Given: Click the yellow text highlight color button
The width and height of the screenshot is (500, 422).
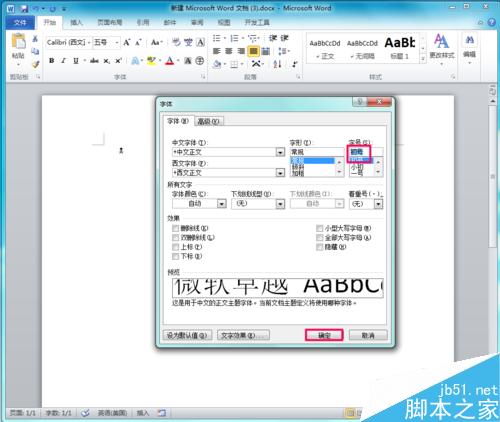Looking at the screenshot, I should coord(151,61).
